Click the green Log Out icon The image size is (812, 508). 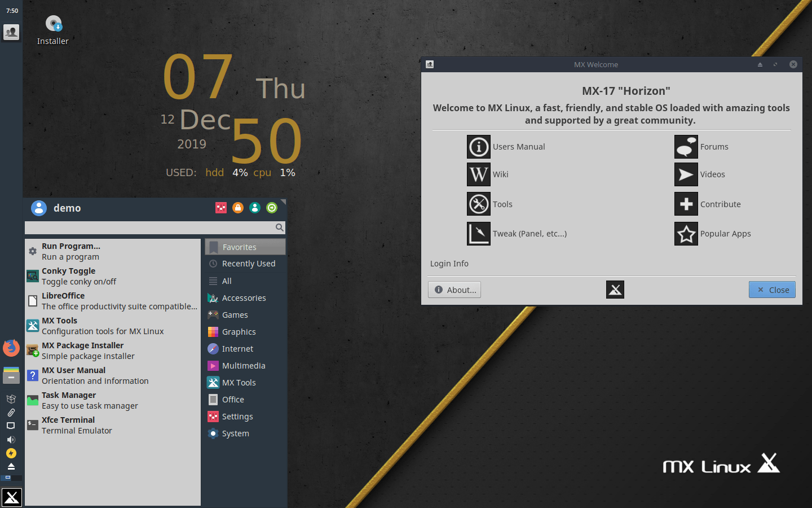[272, 208]
